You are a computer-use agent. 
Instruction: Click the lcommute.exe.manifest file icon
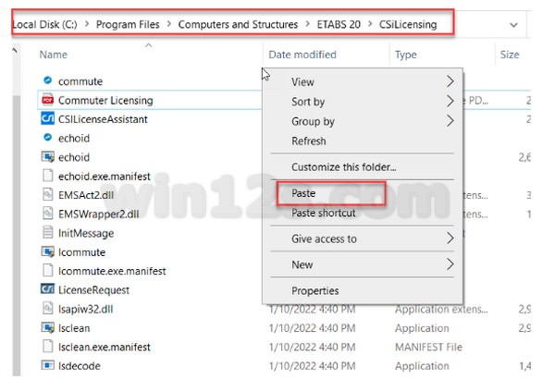(x=48, y=270)
